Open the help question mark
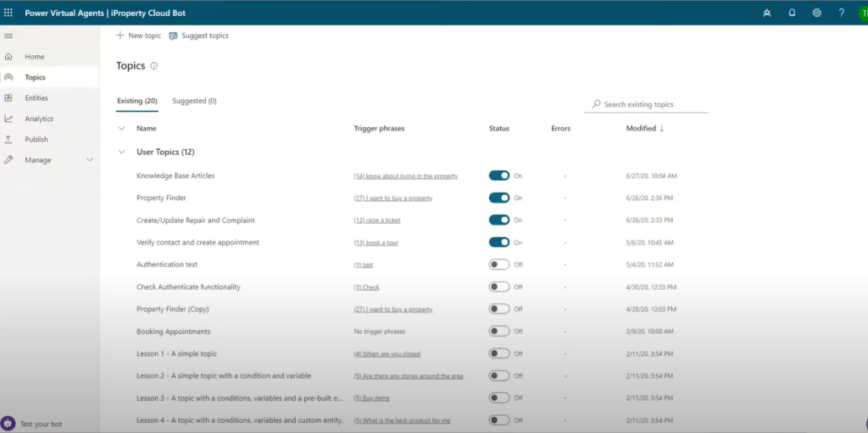 click(x=842, y=13)
